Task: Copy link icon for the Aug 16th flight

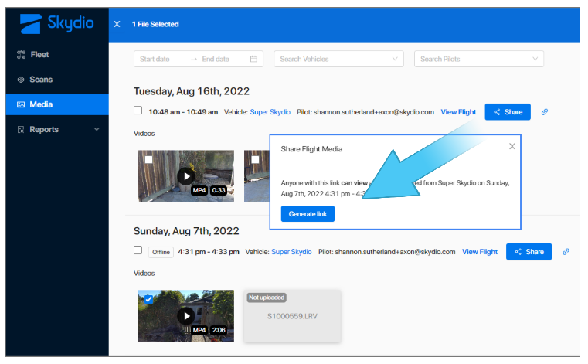Action: click(x=545, y=112)
